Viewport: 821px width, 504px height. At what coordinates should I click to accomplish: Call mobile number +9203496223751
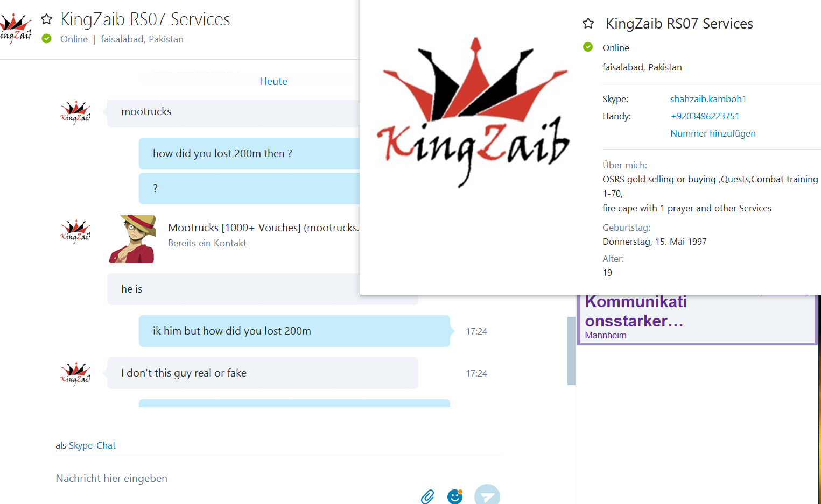coord(705,116)
